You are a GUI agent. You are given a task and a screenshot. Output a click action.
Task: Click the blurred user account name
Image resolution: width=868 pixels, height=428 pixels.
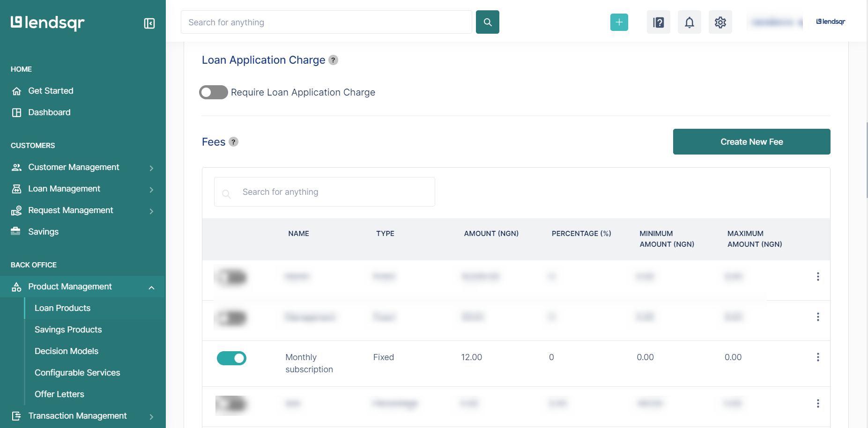click(775, 22)
